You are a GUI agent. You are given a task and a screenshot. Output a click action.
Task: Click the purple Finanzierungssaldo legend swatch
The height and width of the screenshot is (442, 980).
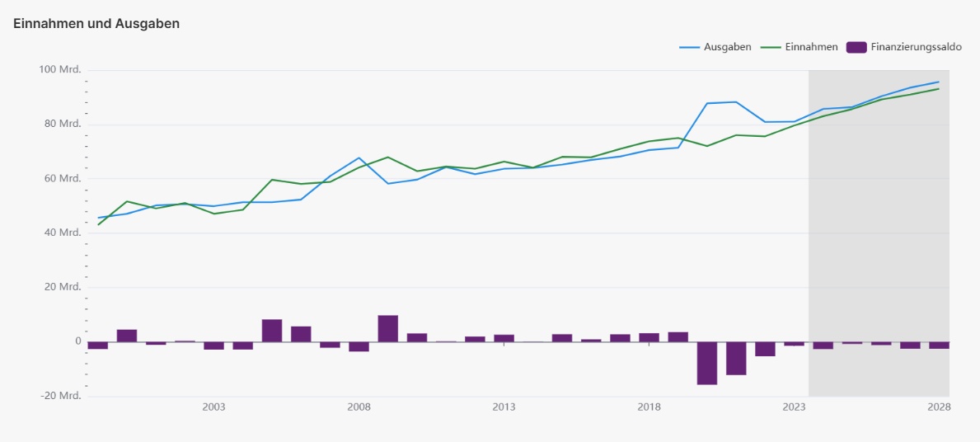click(x=856, y=47)
